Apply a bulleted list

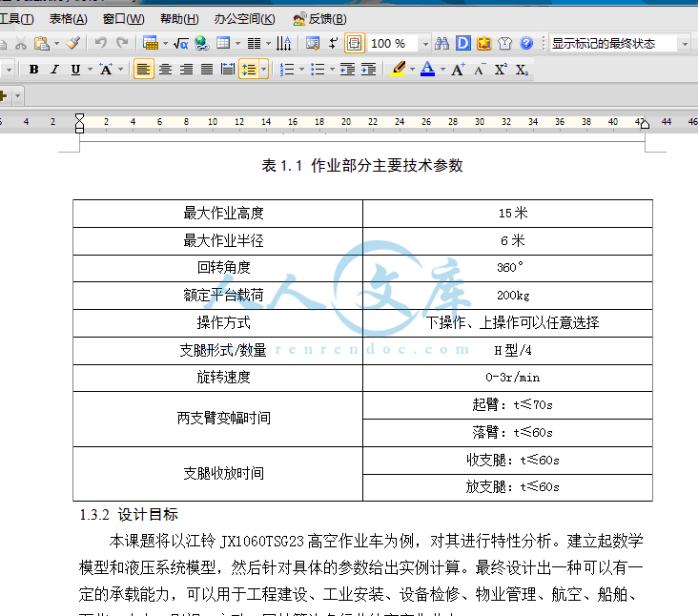click(x=318, y=70)
